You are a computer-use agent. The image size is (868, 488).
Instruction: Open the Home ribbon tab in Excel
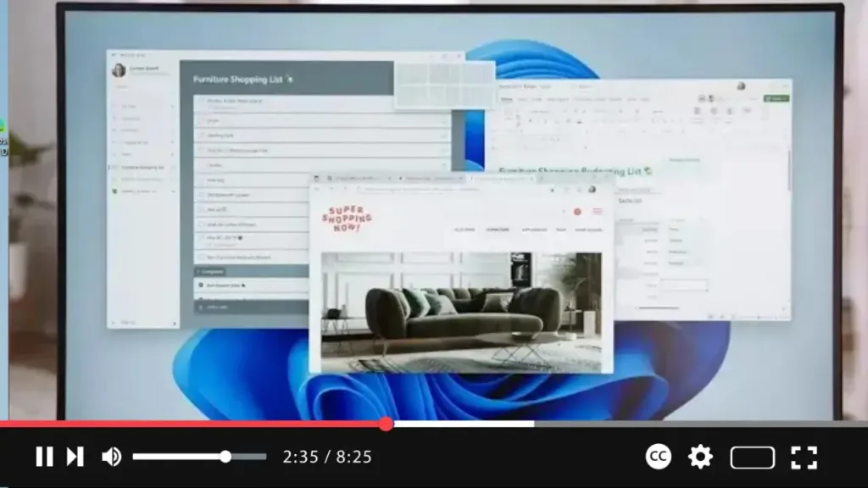tap(507, 99)
